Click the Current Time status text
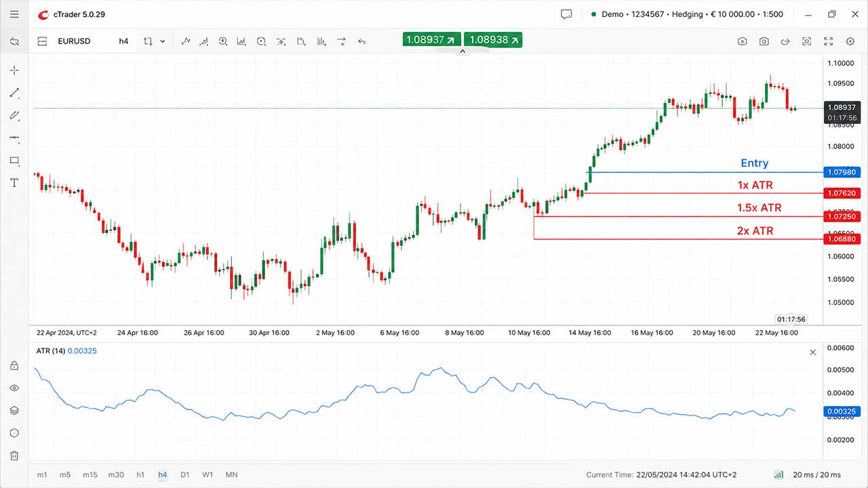 point(661,475)
